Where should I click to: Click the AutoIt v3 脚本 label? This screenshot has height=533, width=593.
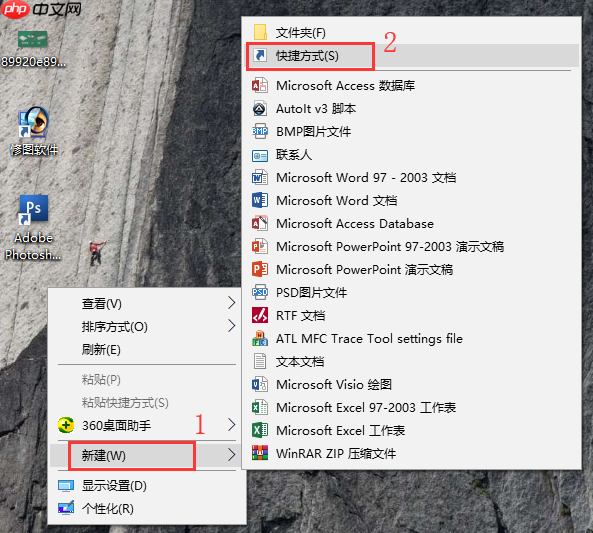point(316,109)
